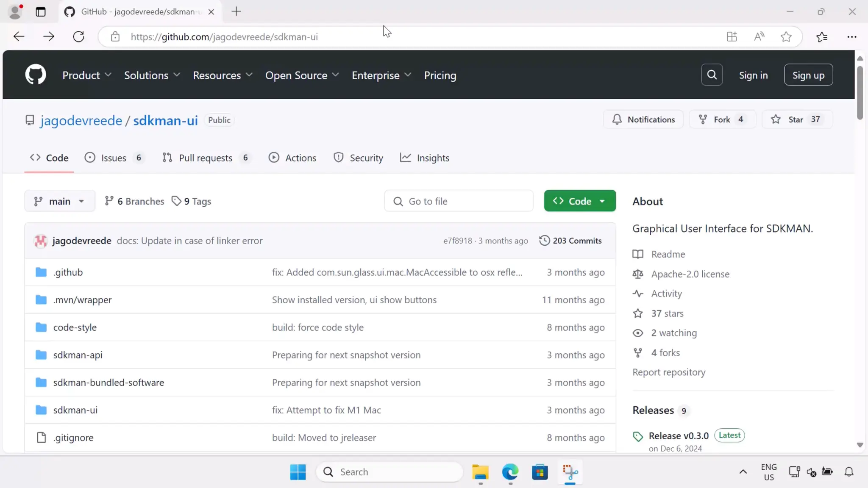Add the page to favorites with the star icon

pyautogui.click(x=786, y=37)
